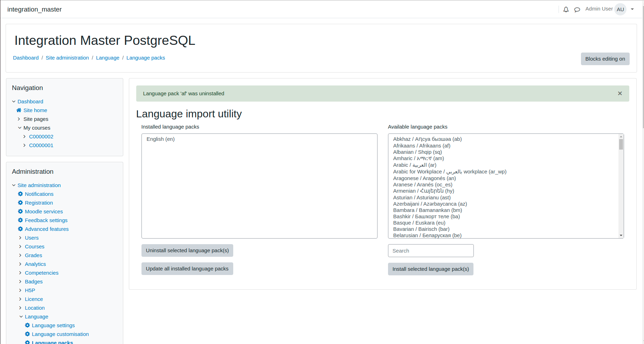The height and width of the screenshot is (344, 644).
Task: Click the available packs scrollbar thumb
Action: click(621, 144)
